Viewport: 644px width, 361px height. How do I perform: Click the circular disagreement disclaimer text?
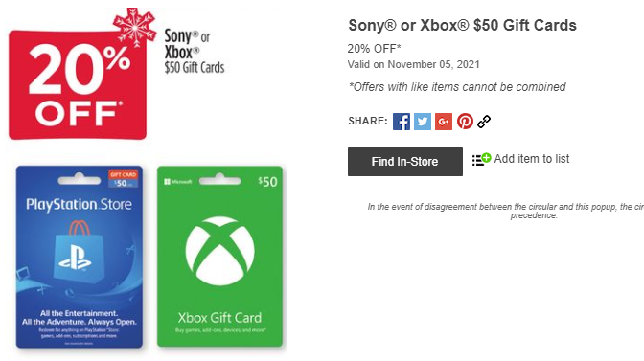(x=506, y=211)
